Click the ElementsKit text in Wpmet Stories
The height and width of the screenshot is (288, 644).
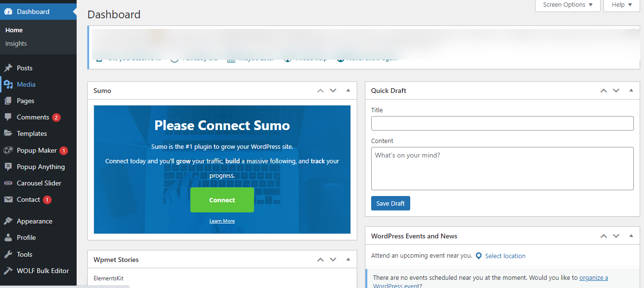(108, 278)
